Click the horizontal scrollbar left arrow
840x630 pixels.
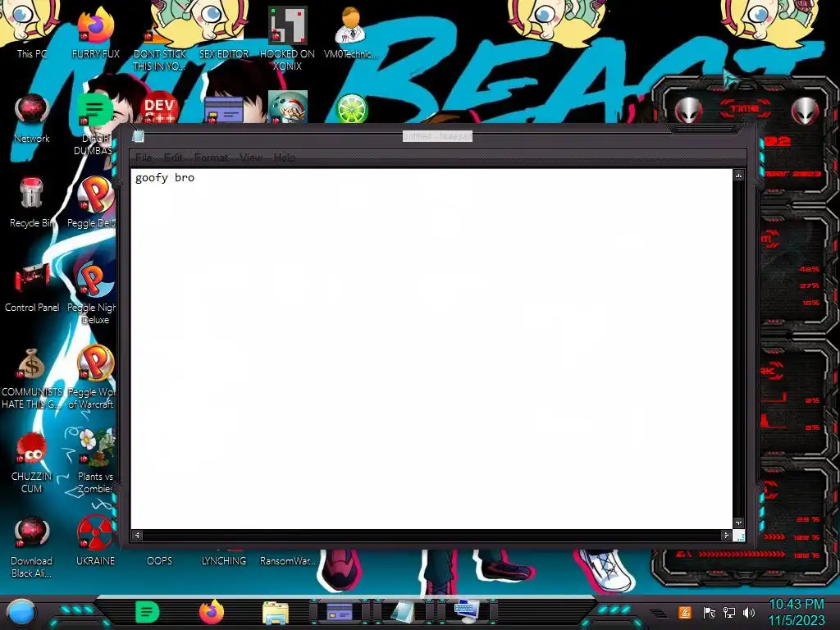pyautogui.click(x=137, y=535)
